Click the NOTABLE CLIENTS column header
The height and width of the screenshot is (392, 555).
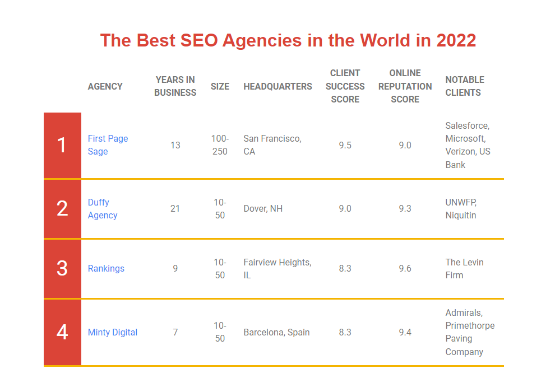click(465, 86)
